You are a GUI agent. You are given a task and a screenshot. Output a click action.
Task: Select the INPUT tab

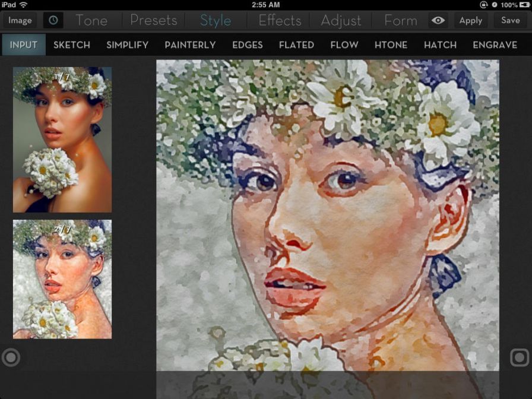[23, 45]
